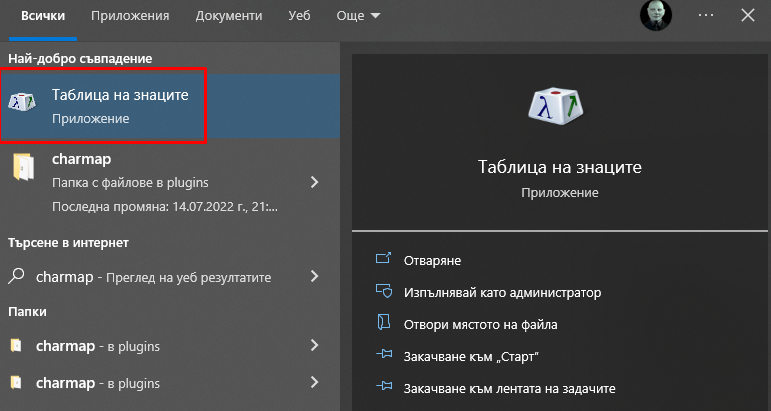Expand the arrow next to charmap file folder result
The height and width of the screenshot is (411, 771).
coord(315,182)
